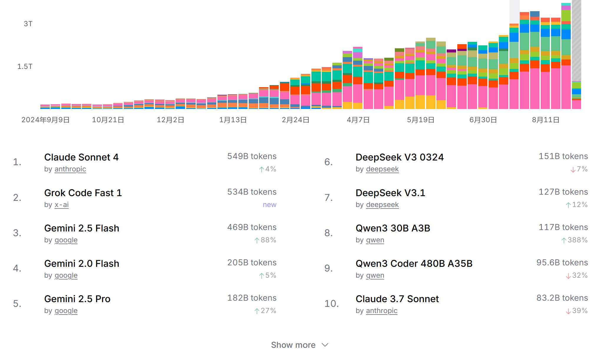Click the qwen link under Qwen3 30B A3B
Screen dimensions: 607x364
pyautogui.click(x=375, y=240)
